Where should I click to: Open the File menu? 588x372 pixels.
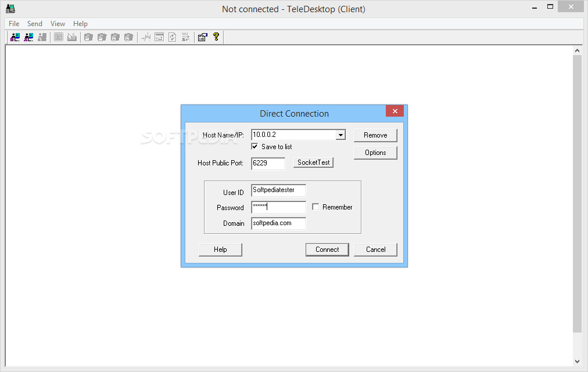tap(14, 24)
